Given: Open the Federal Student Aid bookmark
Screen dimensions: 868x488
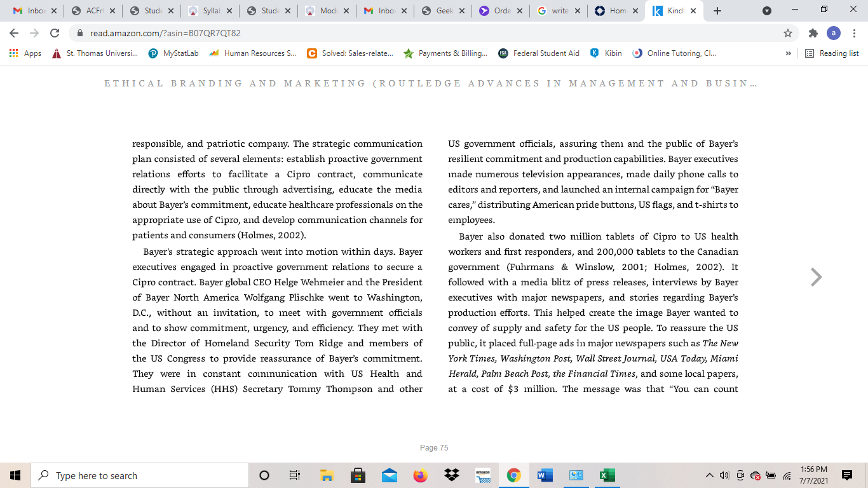Looking at the screenshot, I should click(539, 53).
